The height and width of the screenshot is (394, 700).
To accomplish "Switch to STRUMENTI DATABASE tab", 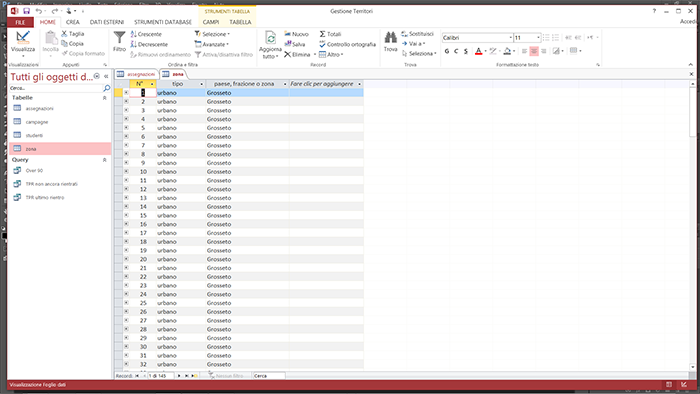I will pos(163,22).
